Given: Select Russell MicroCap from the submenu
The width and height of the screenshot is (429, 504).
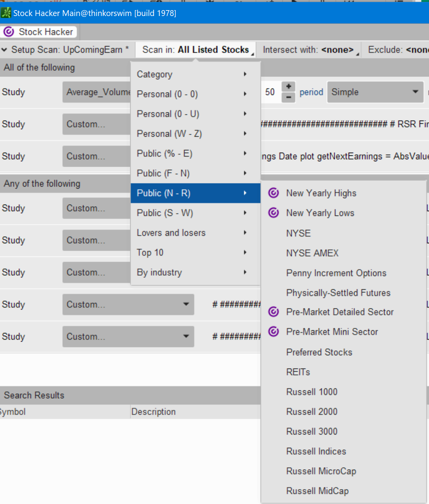Looking at the screenshot, I should point(344,471).
